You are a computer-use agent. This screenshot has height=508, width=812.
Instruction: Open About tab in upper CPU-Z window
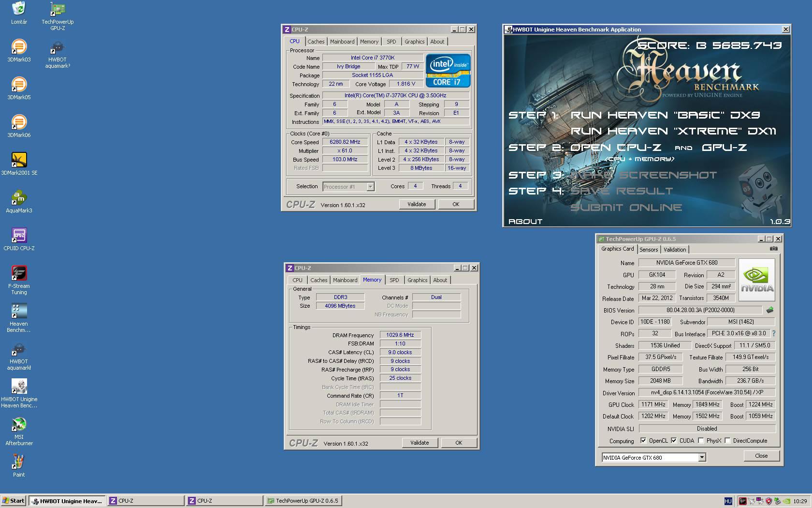point(437,42)
